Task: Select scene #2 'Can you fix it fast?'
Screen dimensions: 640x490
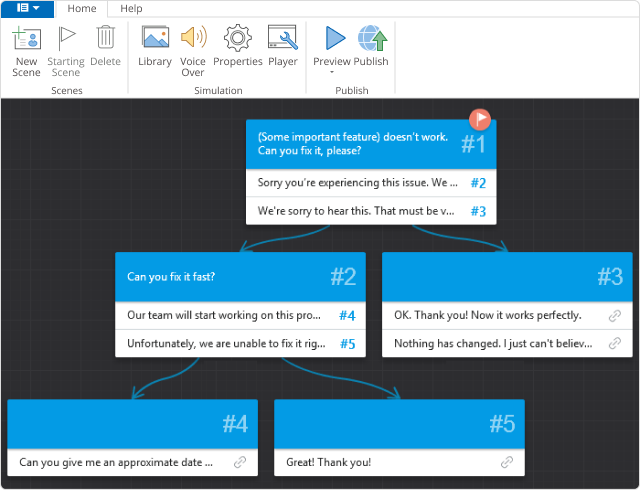Action: click(x=240, y=277)
